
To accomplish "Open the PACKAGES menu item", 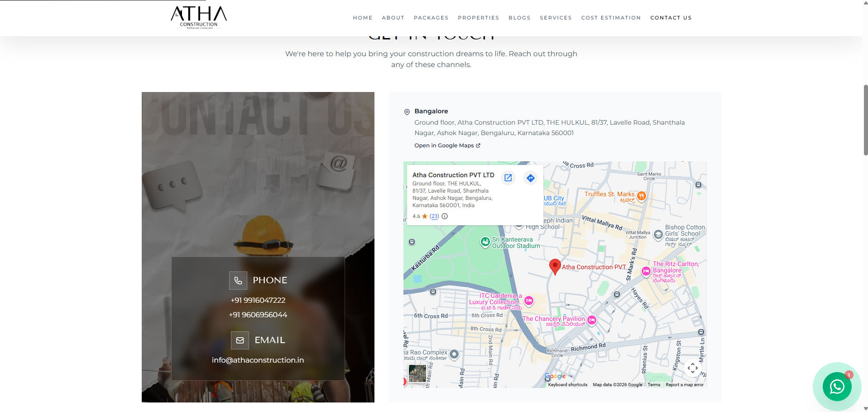I will coord(431,18).
